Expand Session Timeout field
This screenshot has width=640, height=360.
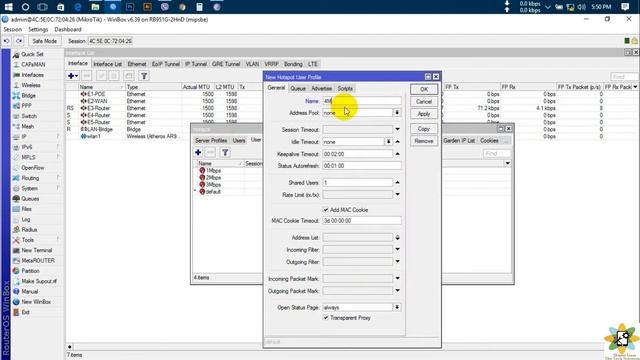(x=397, y=129)
